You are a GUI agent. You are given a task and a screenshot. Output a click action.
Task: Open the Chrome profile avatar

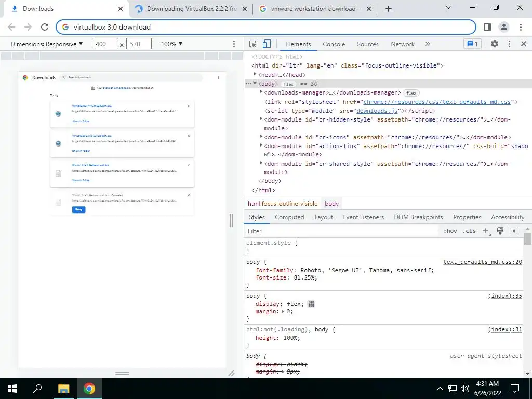pos(504,27)
